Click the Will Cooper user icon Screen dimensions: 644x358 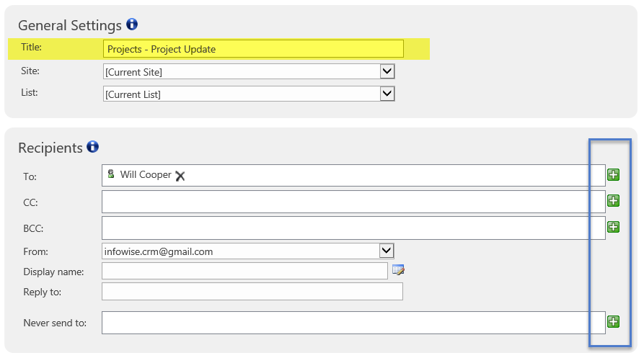tap(111, 174)
